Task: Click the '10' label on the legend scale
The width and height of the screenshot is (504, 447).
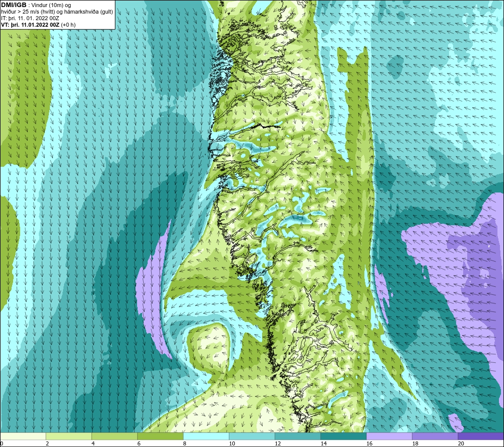Action: tap(232, 443)
